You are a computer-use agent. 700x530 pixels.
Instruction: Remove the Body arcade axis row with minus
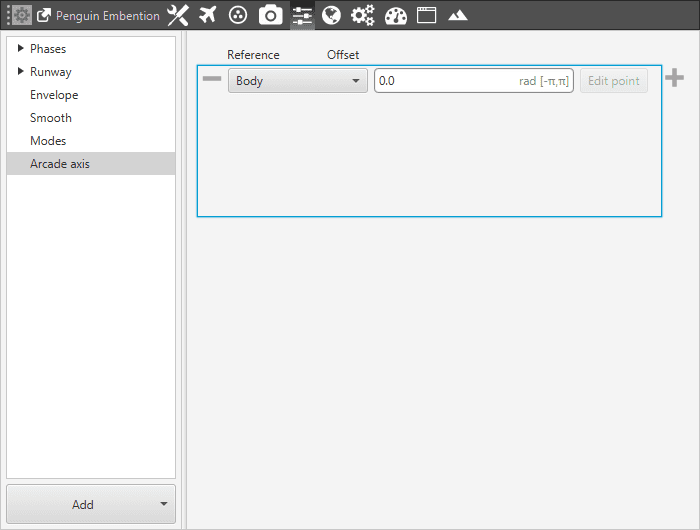[x=212, y=79]
